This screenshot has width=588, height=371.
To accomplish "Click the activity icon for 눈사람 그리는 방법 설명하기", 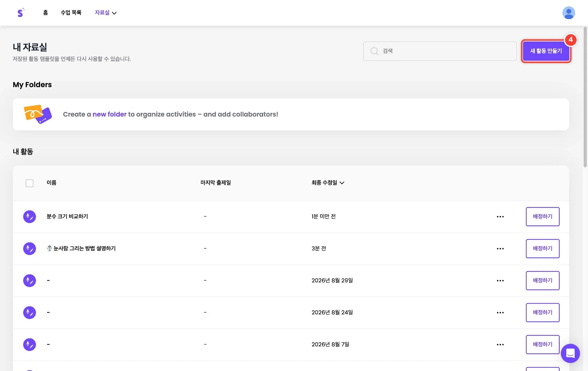I will (x=29, y=249).
